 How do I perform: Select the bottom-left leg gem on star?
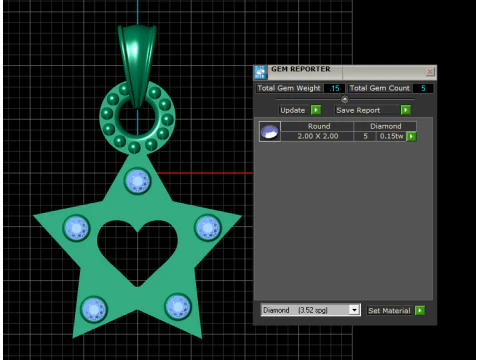click(x=94, y=310)
